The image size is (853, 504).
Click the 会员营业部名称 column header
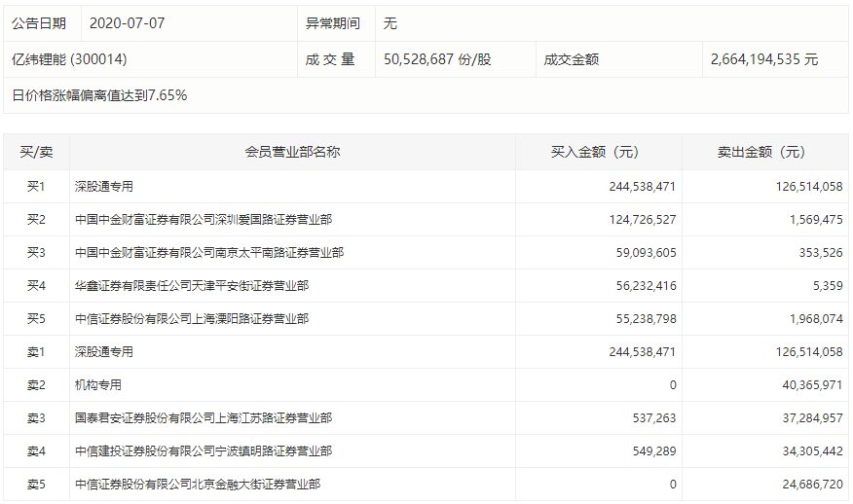click(x=292, y=152)
